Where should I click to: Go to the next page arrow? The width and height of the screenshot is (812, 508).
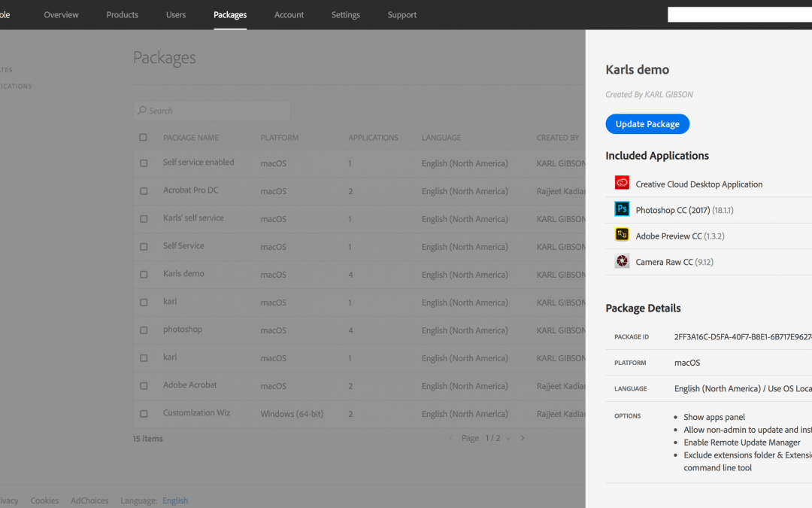[523, 438]
